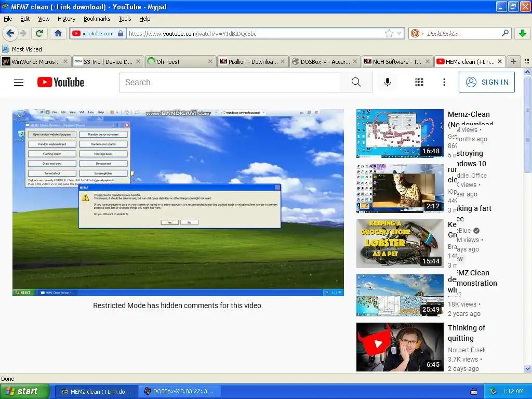Click the on-screen keyboard tray icon

(x=474, y=392)
